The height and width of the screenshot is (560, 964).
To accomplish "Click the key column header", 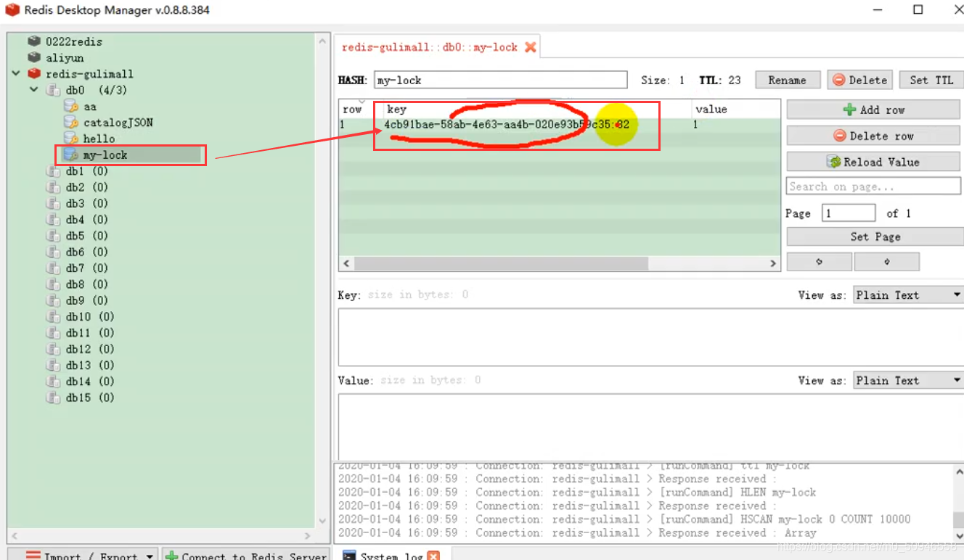I will pyautogui.click(x=536, y=109).
